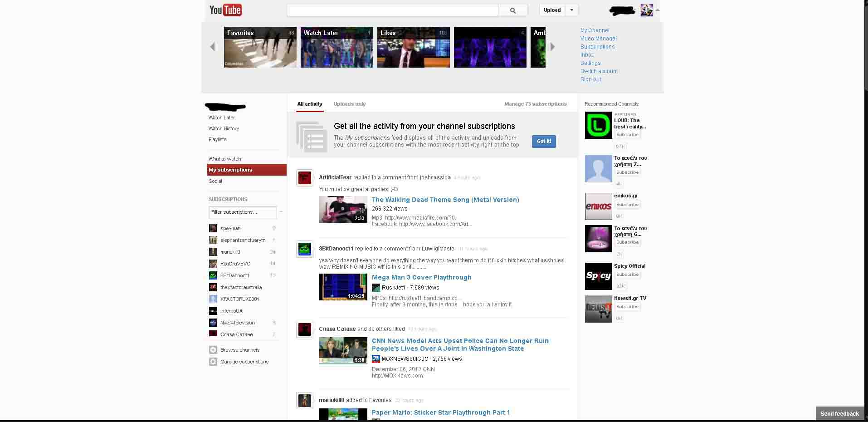Open The Walking Dead Theme Song title
The width and height of the screenshot is (868, 422).
pyautogui.click(x=445, y=200)
